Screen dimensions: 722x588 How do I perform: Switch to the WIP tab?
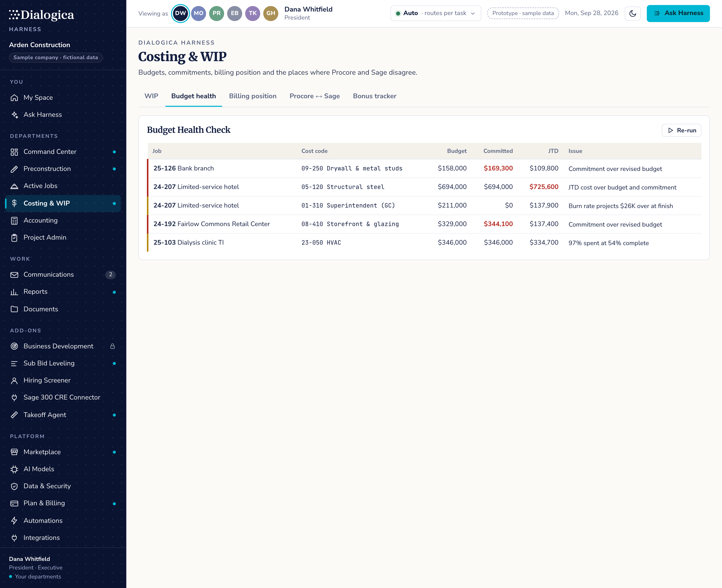click(x=151, y=96)
